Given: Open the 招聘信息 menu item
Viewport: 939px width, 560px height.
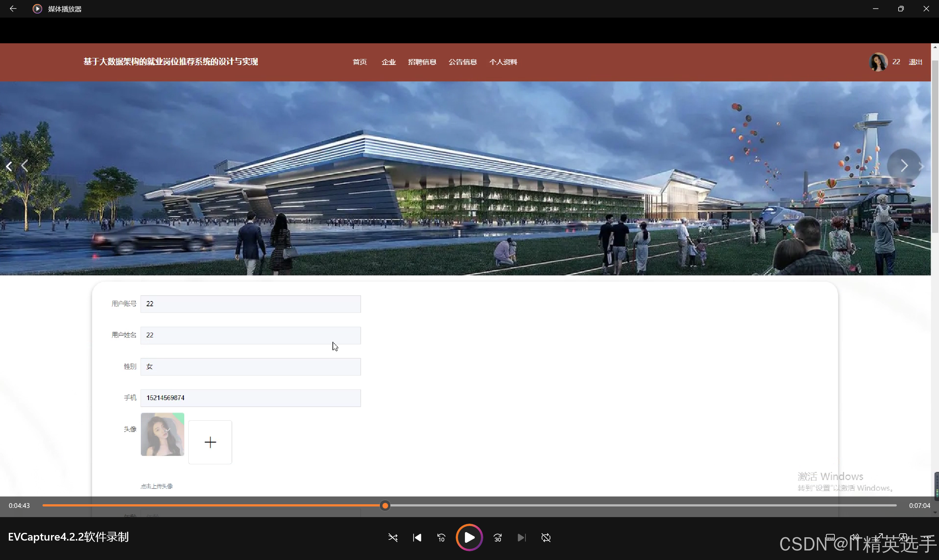Looking at the screenshot, I should click(x=422, y=62).
